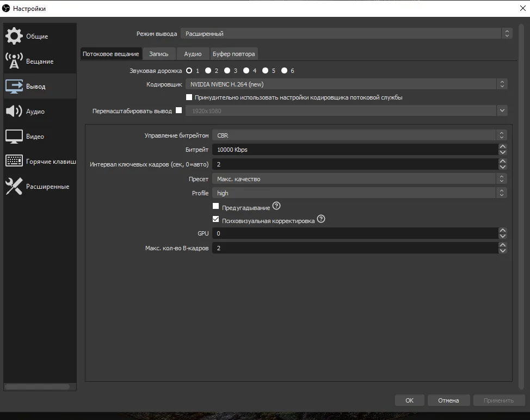Open the Режим вывода dropdown
This screenshot has width=530, height=420.
tap(347, 33)
